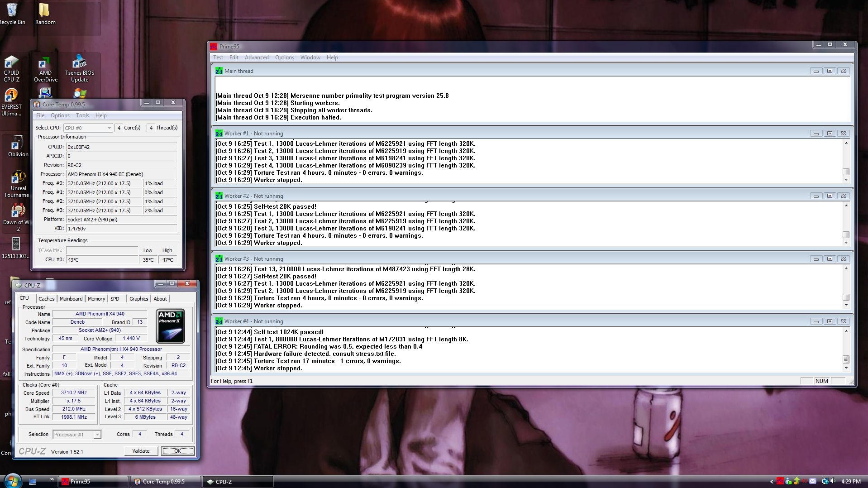Show hidden system tray icons arrow

pyautogui.click(x=771, y=482)
